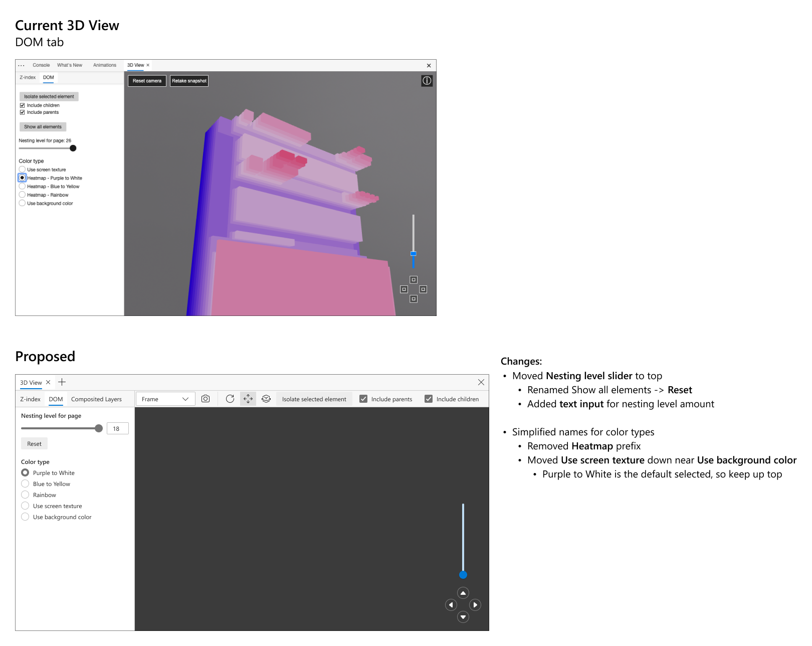Open the info icon in current 3D view
This screenshot has height=646, width=812.
pos(427,81)
